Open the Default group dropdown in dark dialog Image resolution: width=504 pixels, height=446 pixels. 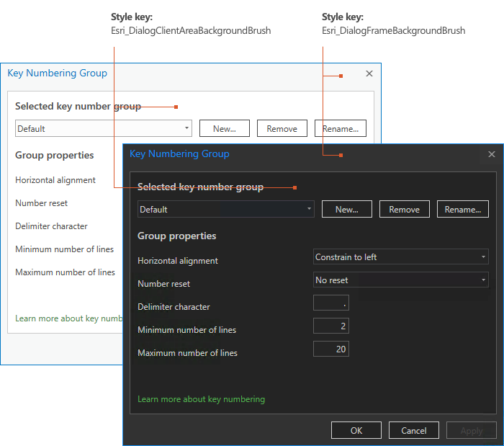226,209
